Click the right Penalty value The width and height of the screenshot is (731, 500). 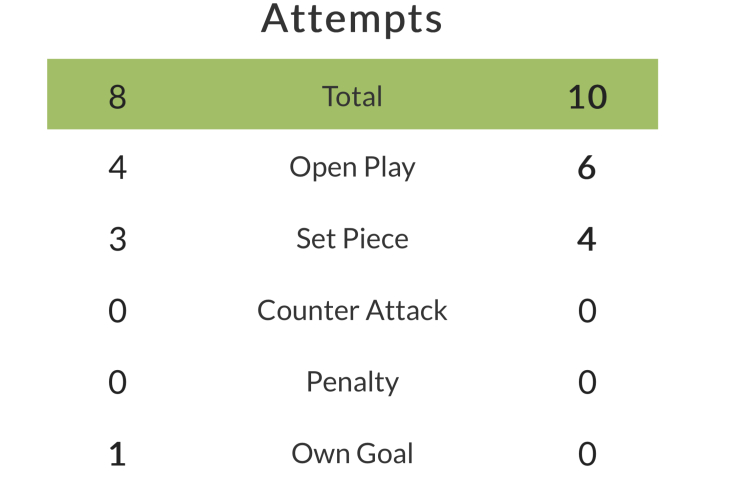(x=587, y=383)
